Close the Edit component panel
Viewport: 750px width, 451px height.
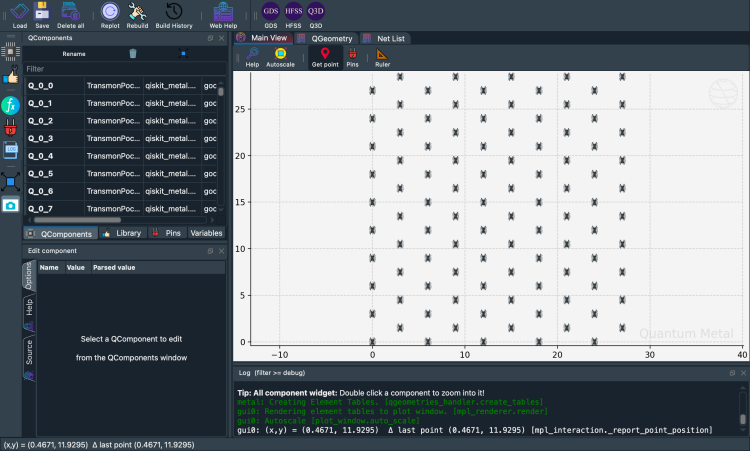[x=221, y=251]
